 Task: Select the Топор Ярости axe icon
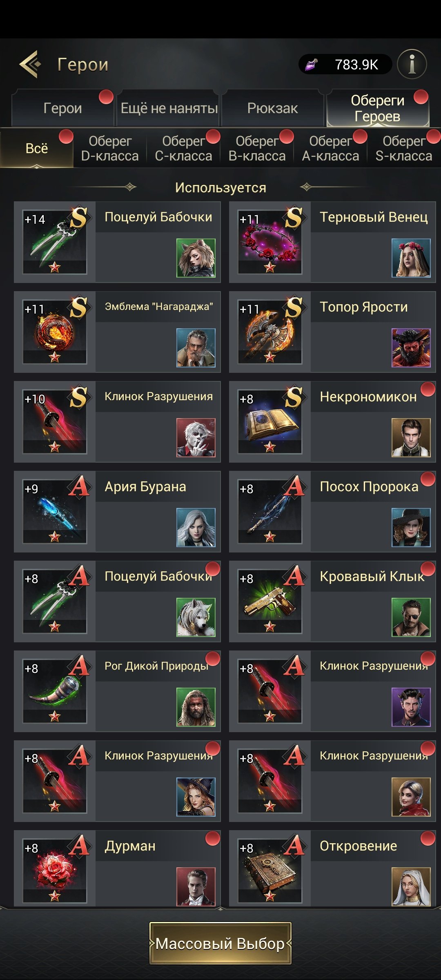pos(269,332)
